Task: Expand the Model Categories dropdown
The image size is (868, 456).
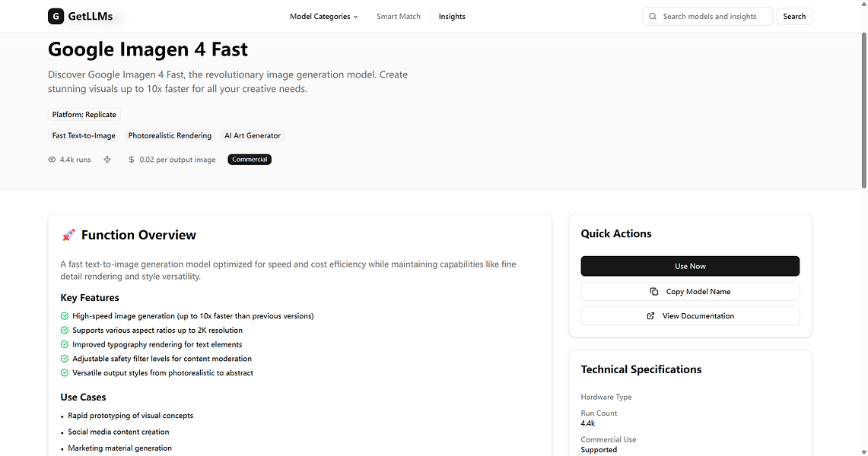Action: 324,17
